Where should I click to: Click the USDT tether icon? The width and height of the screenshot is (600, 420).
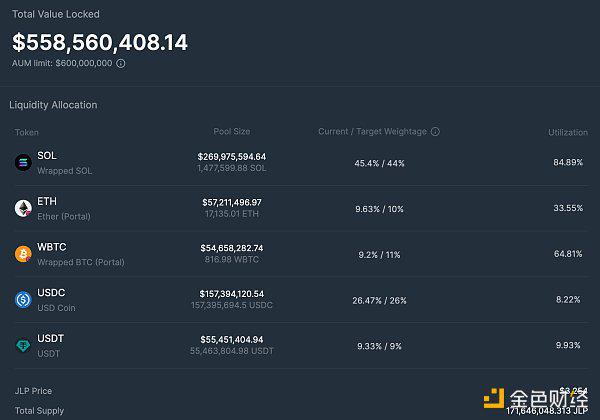[23, 346]
